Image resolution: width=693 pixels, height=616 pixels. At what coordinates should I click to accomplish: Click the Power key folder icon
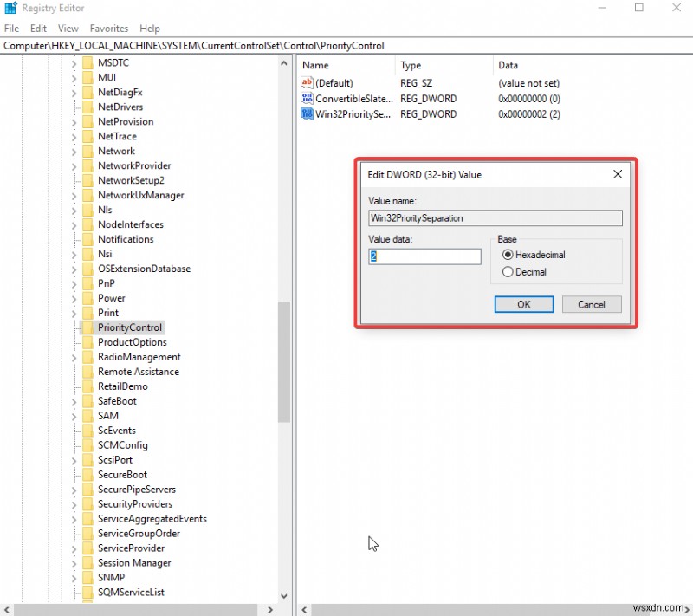click(x=87, y=298)
